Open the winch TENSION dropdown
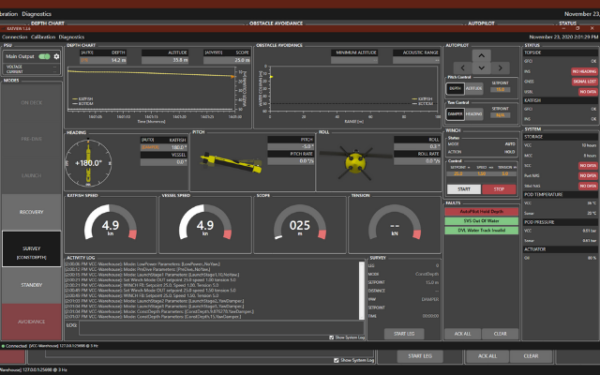Viewport: 600px width, 375px height. (x=507, y=168)
